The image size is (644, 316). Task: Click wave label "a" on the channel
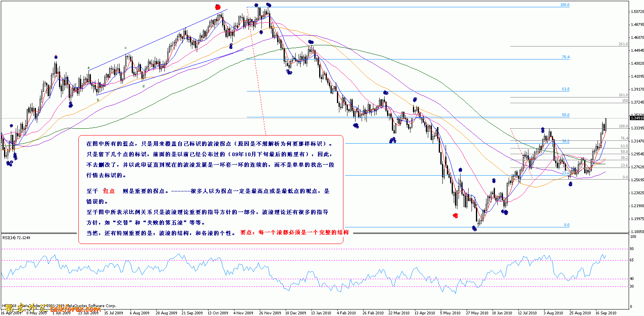coord(88,68)
